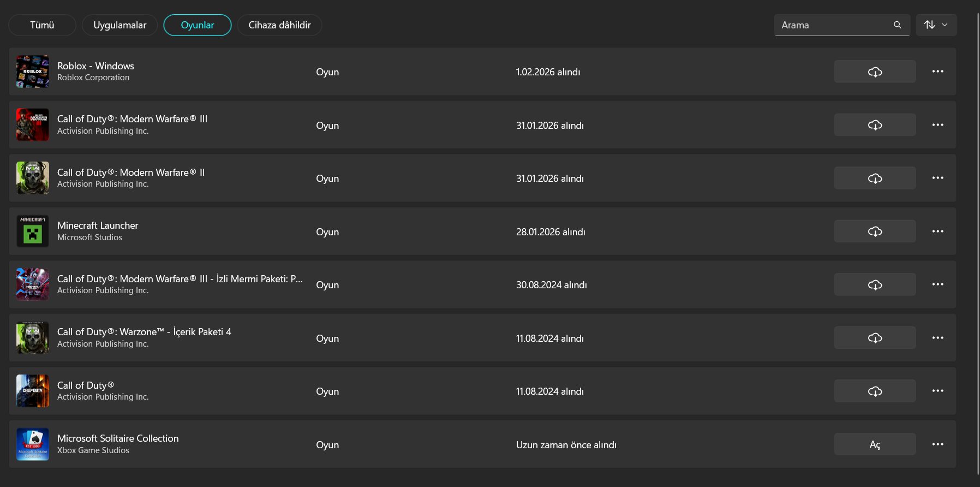Click the search magnifier icon in Arama
This screenshot has width=980, height=487.
[897, 25]
